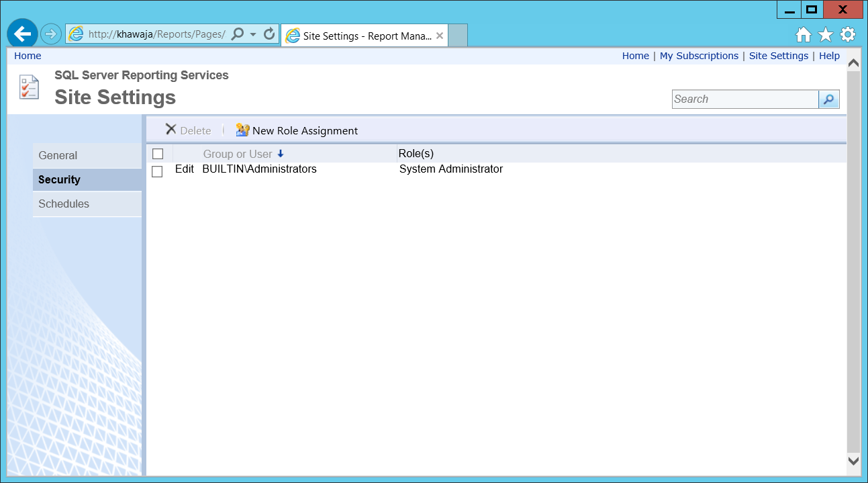Click the IE icon on the Site Settings tab
The width and height of the screenshot is (868, 483).
293,36
